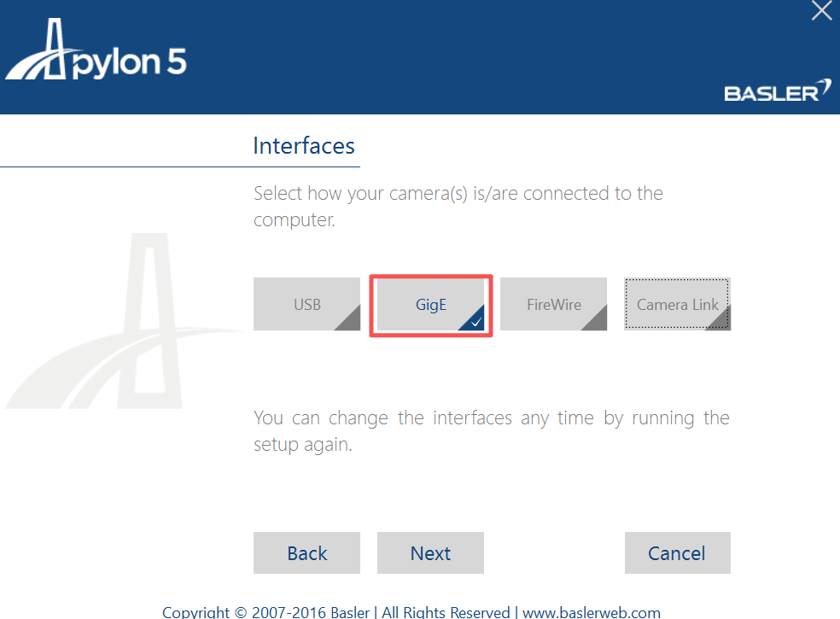Click the highlighted GigE option

tap(430, 304)
